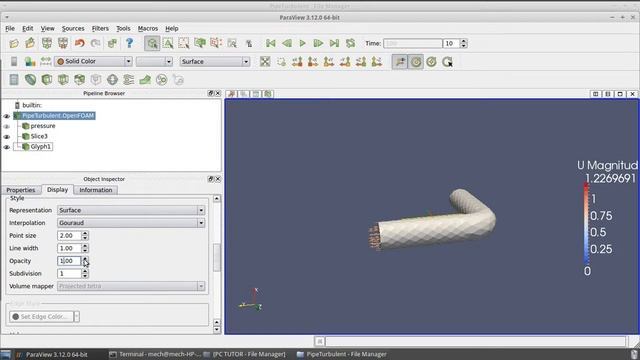This screenshot has width=640, height=360.
Task: Adjust the Time step spinner arrows
Action: pos(463,43)
